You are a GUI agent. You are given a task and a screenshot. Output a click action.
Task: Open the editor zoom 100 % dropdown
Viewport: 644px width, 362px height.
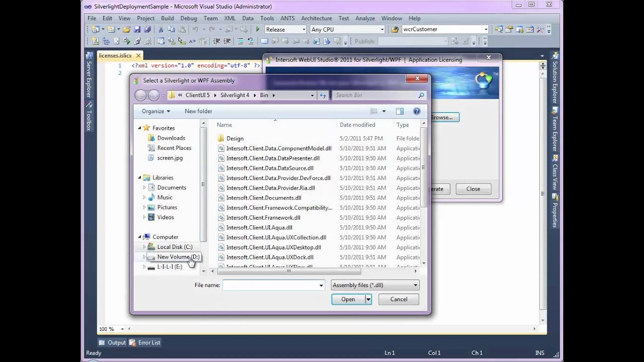point(122,329)
